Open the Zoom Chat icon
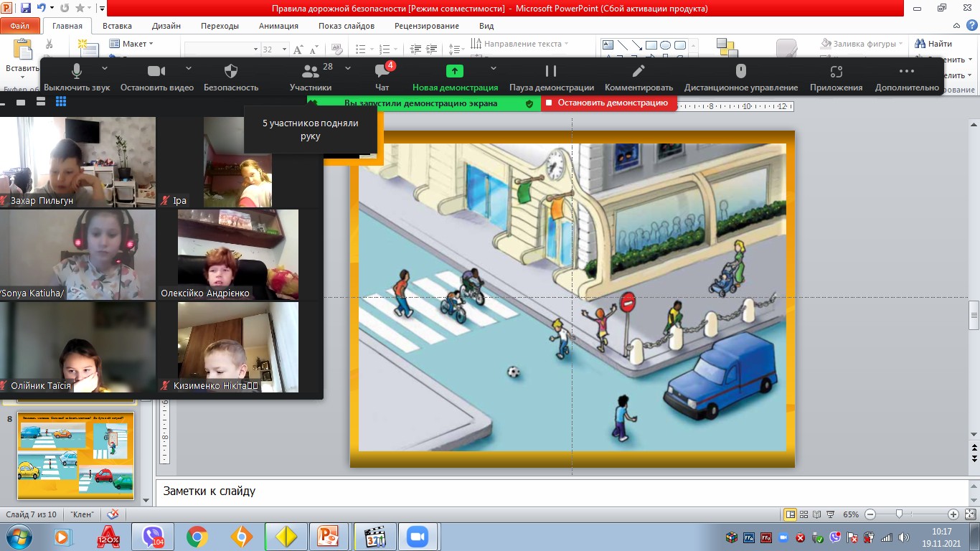This screenshot has width=980, height=551. 382,71
